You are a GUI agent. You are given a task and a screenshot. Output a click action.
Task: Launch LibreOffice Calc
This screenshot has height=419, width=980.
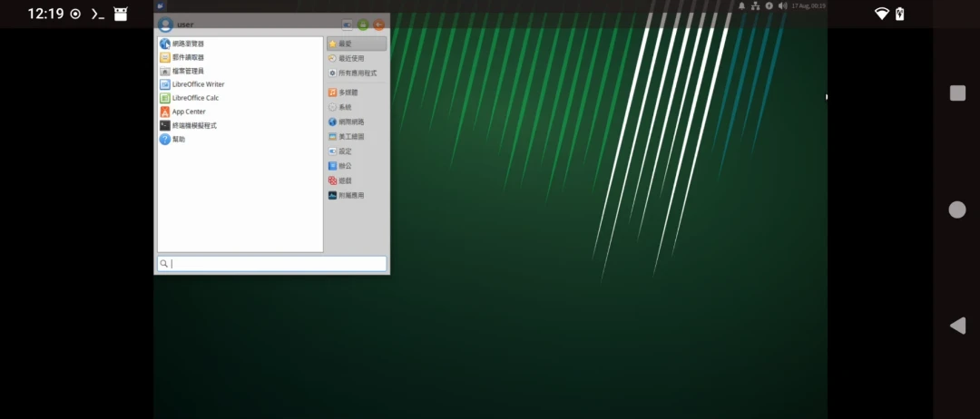(x=195, y=98)
